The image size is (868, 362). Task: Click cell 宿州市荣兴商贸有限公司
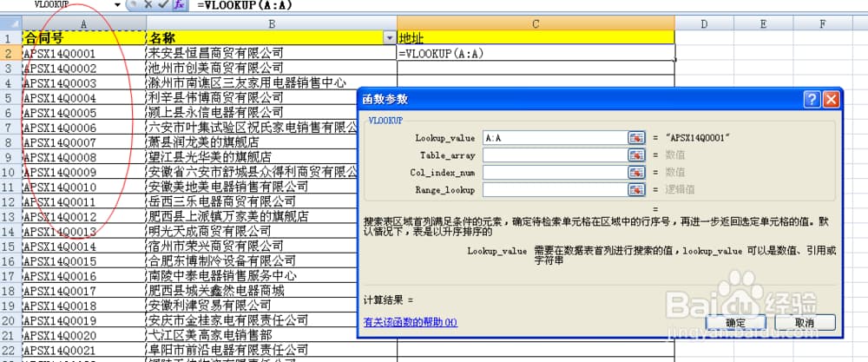[x=253, y=247]
